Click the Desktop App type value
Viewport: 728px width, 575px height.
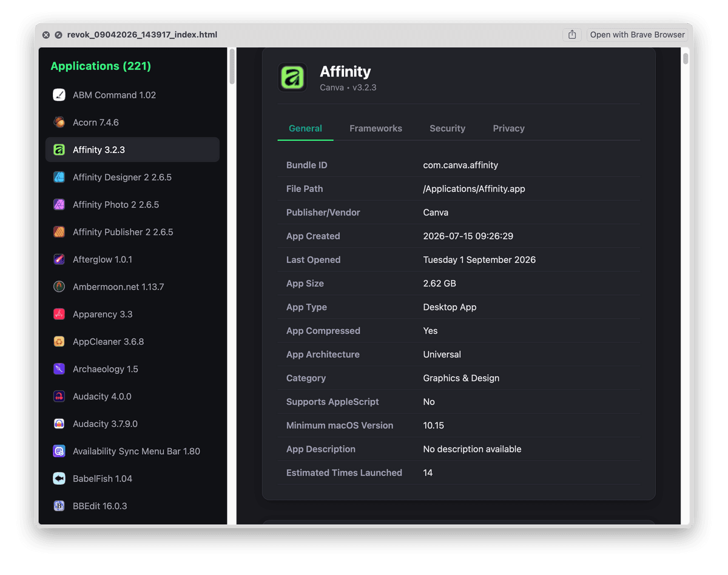(x=450, y=307)
